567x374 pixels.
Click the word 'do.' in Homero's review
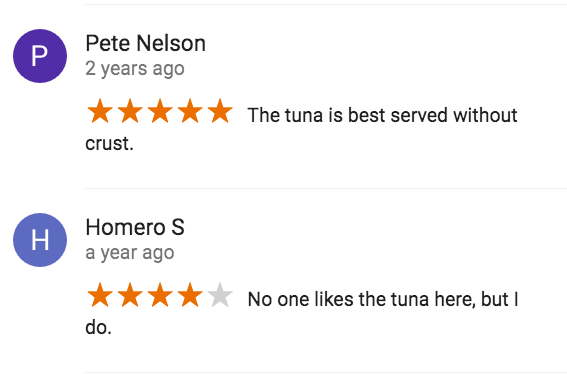tap(98, 327)
